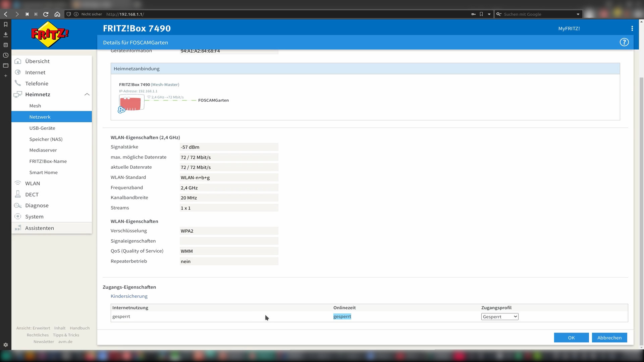Image resolution: width=644 pixels, height=362 pixels.
Task: Click the shield icon in address bar
Action: pos(69,14)
